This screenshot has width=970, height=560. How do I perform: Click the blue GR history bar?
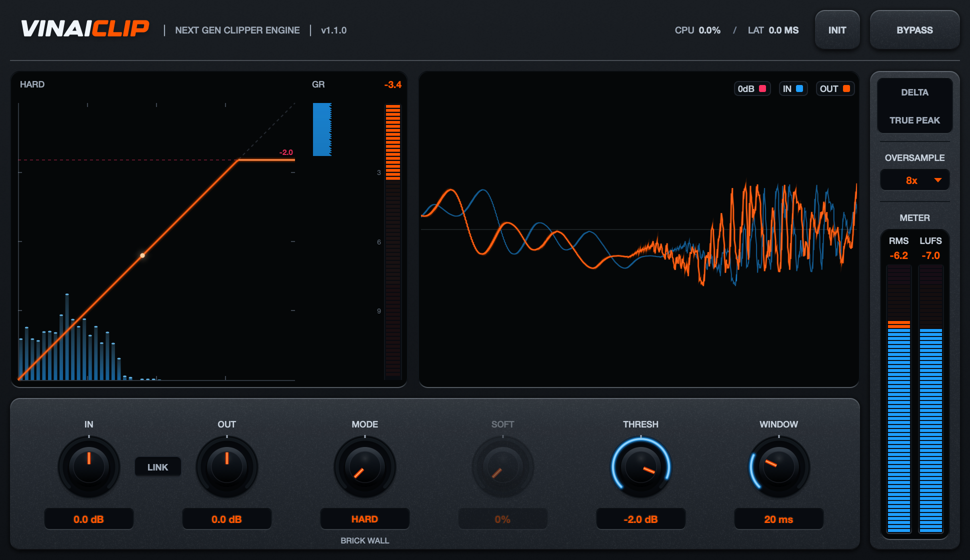pos(322,129)
